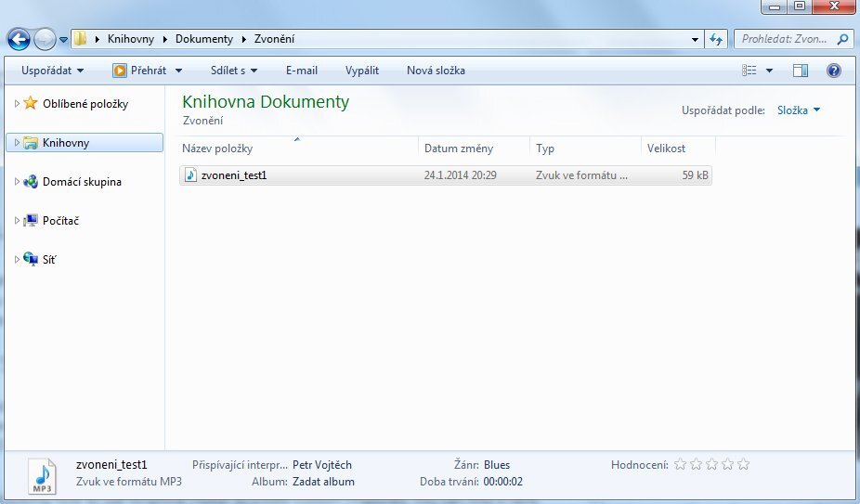This screenshot has height=504, width=860.
Task: Select Počítač in navigation pane
Action: point(61,221)
